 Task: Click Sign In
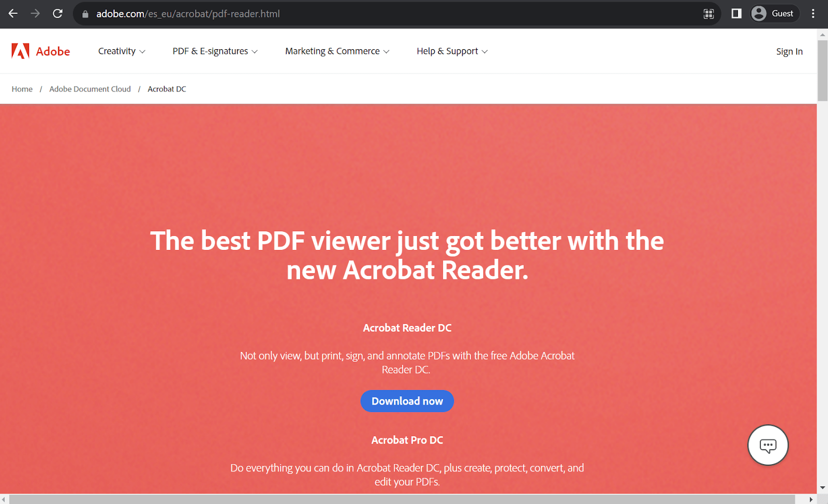coord(789,51)
